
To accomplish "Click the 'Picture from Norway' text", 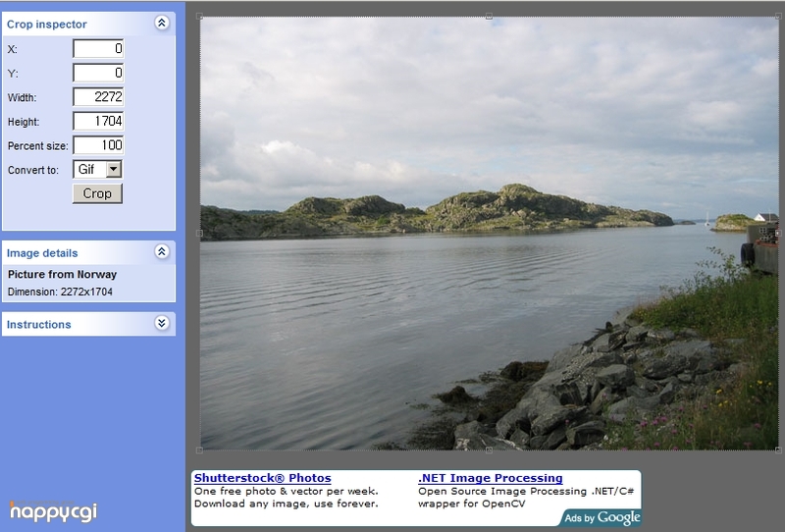I will [62, 274].
